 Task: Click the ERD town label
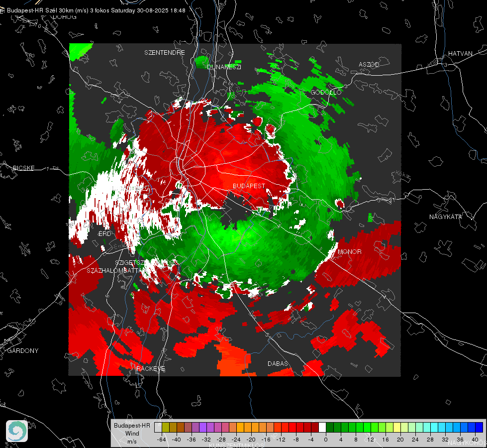(104, 234)
